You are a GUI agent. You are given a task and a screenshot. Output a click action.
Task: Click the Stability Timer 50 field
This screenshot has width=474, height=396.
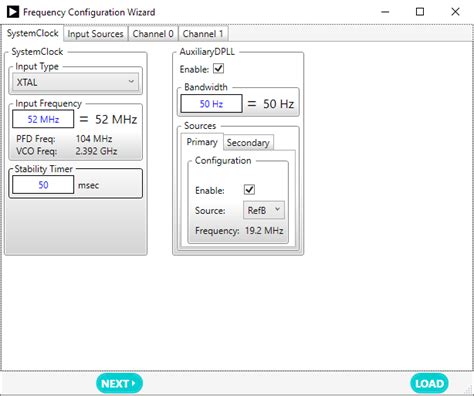(43, 185)
